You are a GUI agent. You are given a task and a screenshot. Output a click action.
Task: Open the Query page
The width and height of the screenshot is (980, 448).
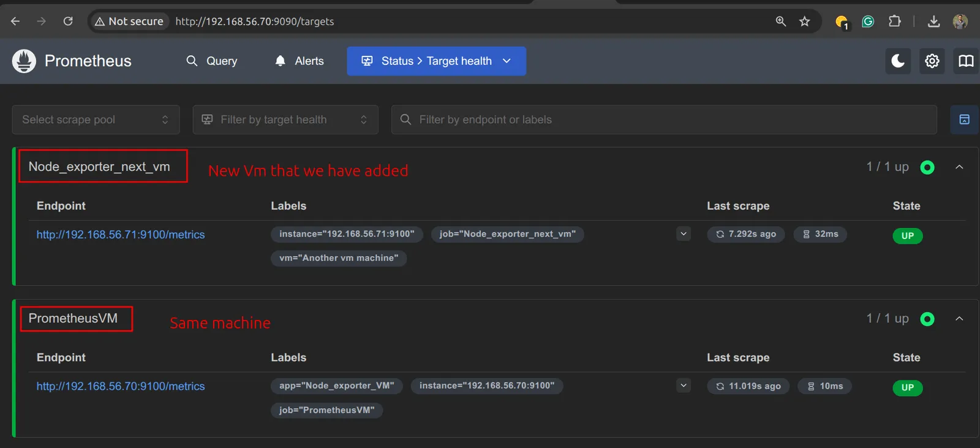point(212,61)
